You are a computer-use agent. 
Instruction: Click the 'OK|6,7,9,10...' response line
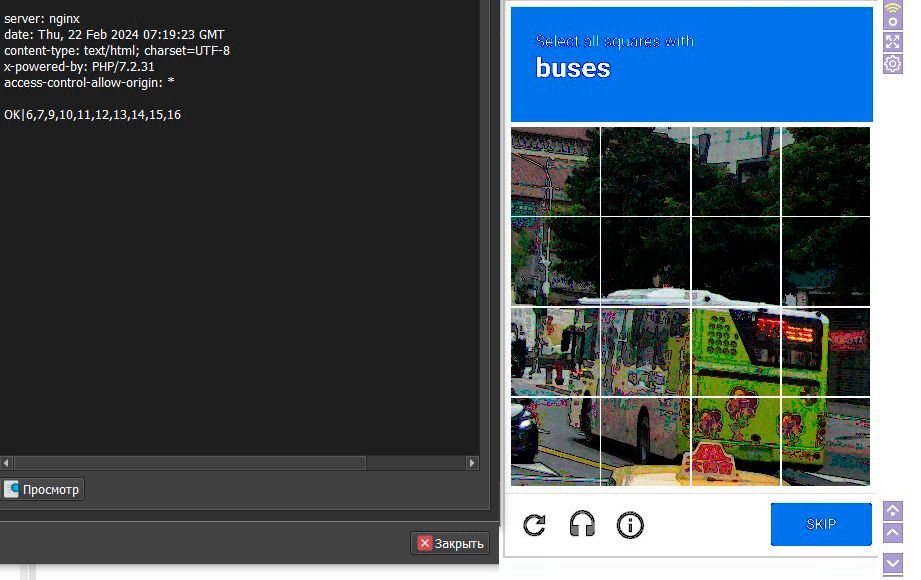click(x=93, y=115)
